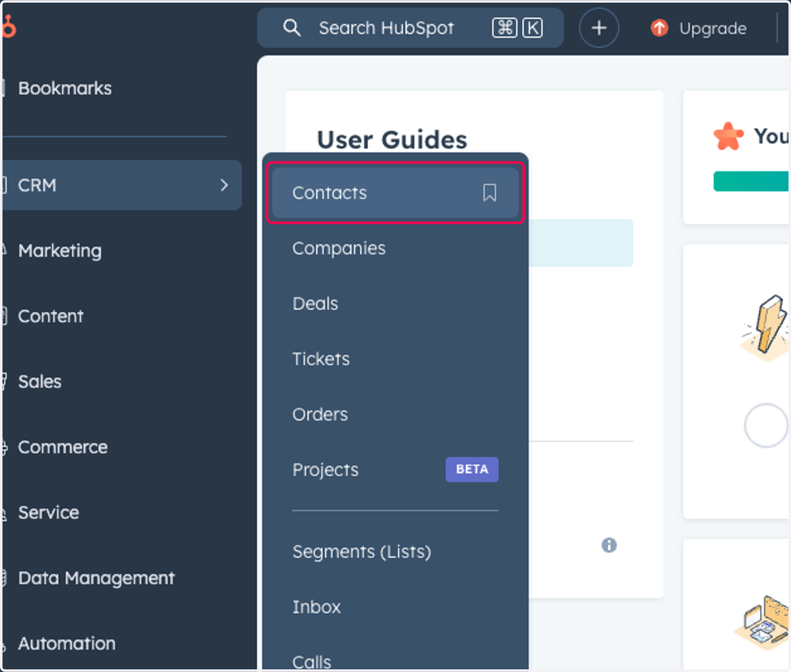Select Deals from the CRM submenu

click(x=315, y=304)
